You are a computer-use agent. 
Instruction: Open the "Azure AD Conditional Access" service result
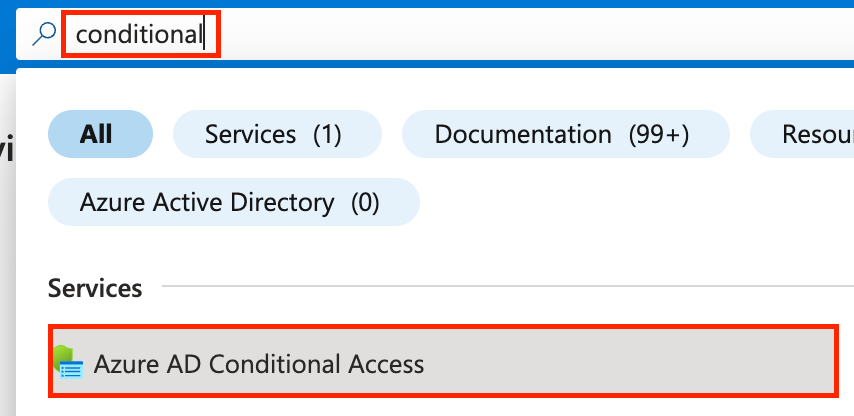pyautogui.click(x=258, y=364)
